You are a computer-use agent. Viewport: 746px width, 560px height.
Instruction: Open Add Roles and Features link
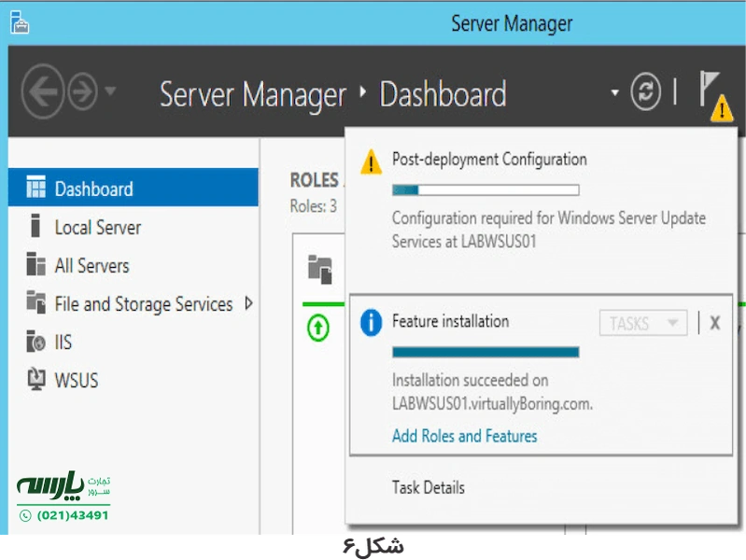coord(464,435)
